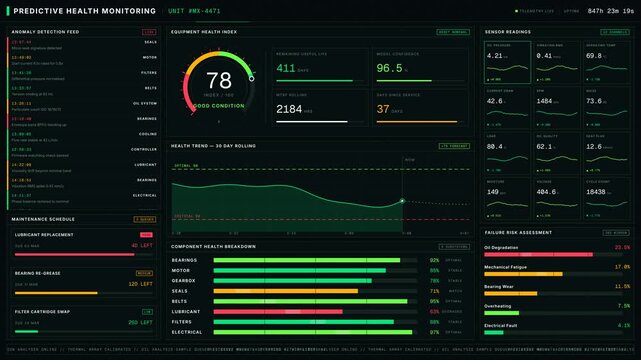Click the MOTOR row label in component breakdown
The height and width of the screenshot is (360, 641).
point(181,271)
